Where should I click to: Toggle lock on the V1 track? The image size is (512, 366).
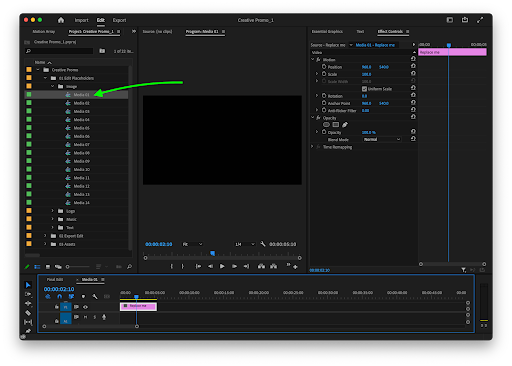(x=56, y=307)
